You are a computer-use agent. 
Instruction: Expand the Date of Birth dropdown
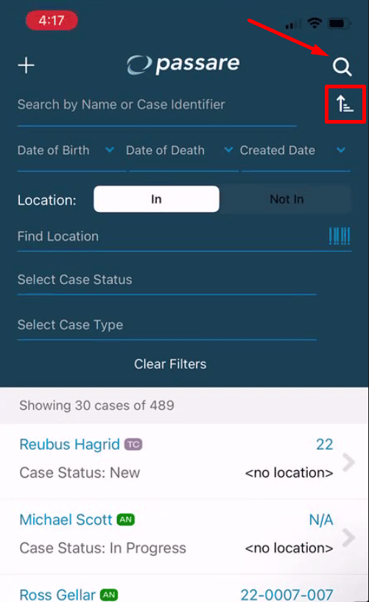tap(66, 150)
